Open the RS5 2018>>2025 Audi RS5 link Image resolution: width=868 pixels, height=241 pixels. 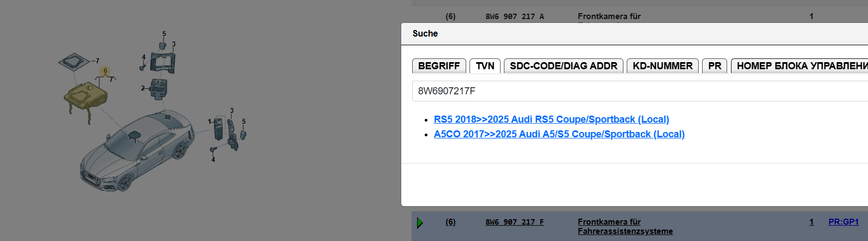coord(551,119)
